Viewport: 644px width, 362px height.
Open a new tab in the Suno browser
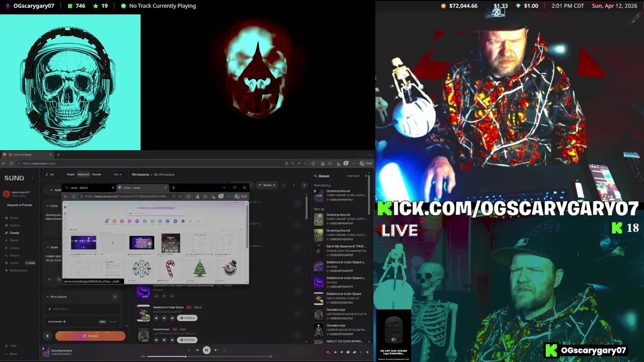coord(58,154)
